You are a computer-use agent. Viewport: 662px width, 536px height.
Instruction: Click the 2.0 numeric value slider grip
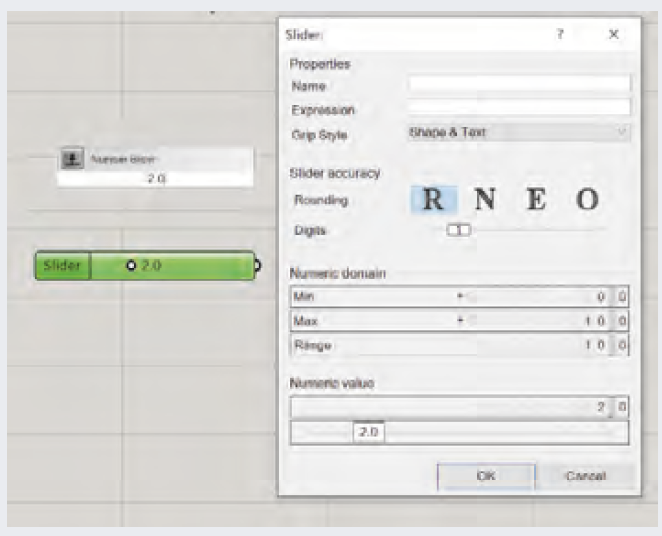pos(368,433)
